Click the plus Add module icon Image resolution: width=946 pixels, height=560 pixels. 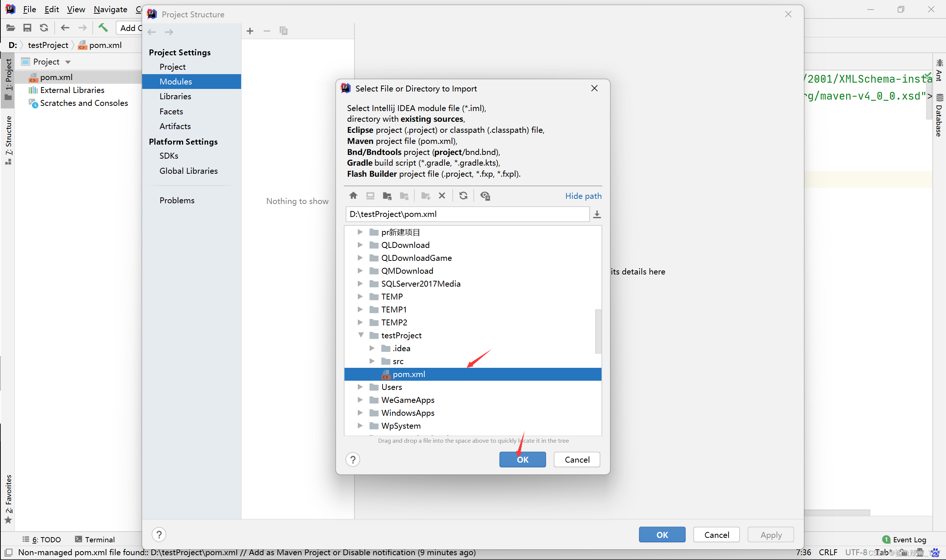pos(250,31)
